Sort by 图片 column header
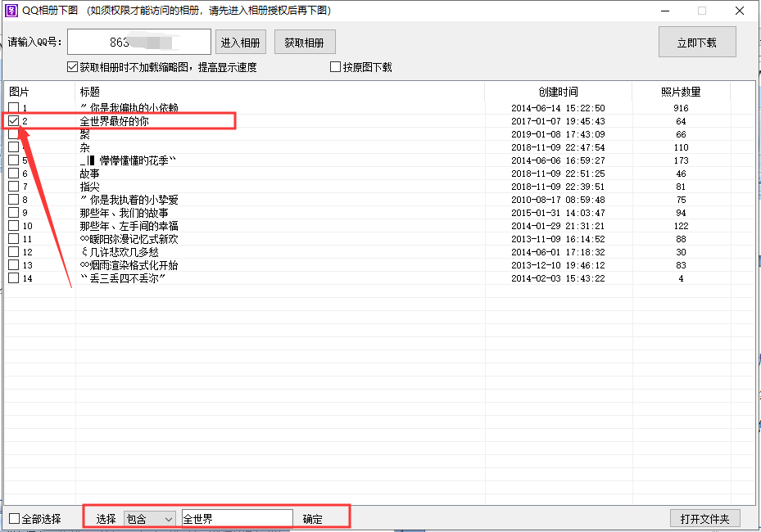The width and height of the screenshot is (761, 532). (39, 92)
